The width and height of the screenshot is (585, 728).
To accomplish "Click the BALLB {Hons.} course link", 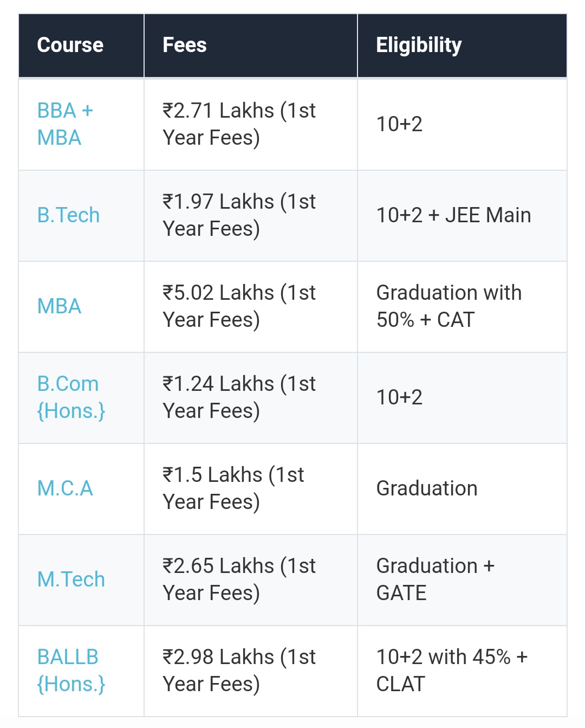I will pos(70,671).
